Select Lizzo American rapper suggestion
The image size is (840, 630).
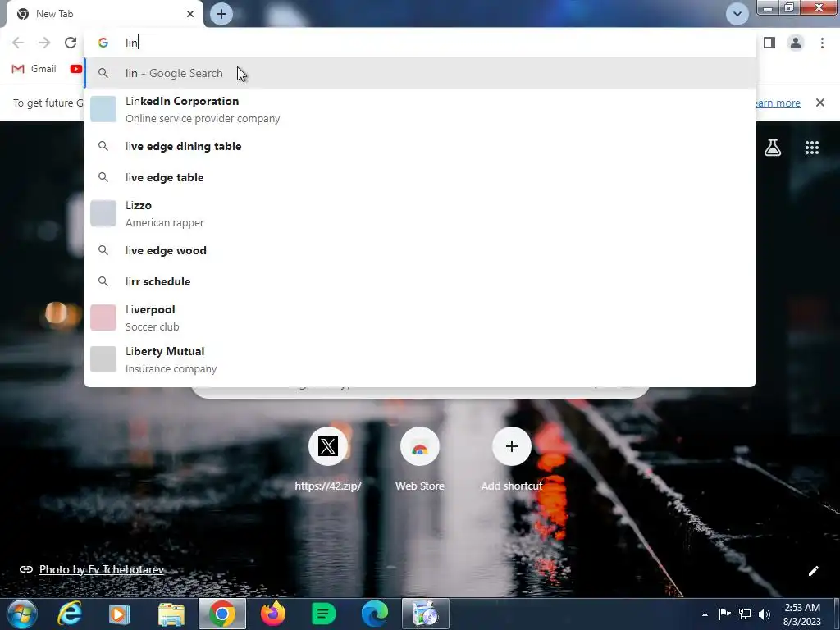(420, 214)
